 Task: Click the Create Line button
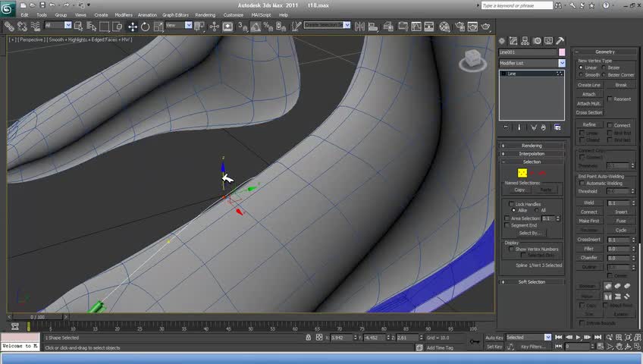[x=589, y=85]
